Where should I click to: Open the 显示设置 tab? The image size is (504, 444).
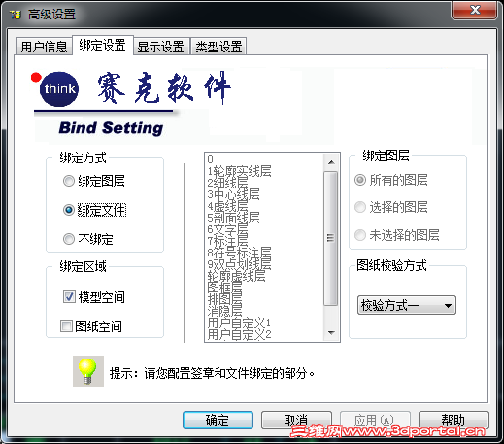(x=161, y=47)
